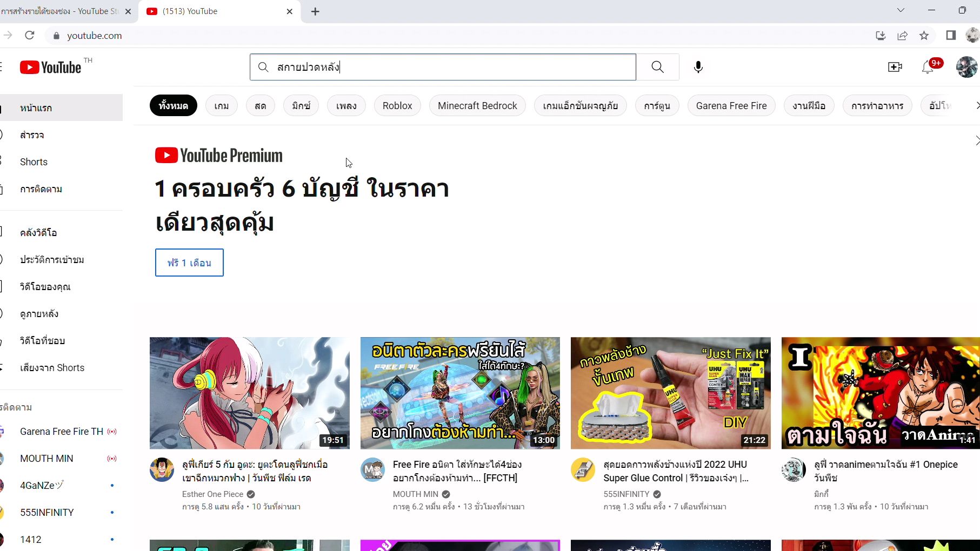Select the Minecraft Bedrock chip
Image resolution: width=980 pixels, height=551 pixels.
pyautogui.click(x=477, y=106)
